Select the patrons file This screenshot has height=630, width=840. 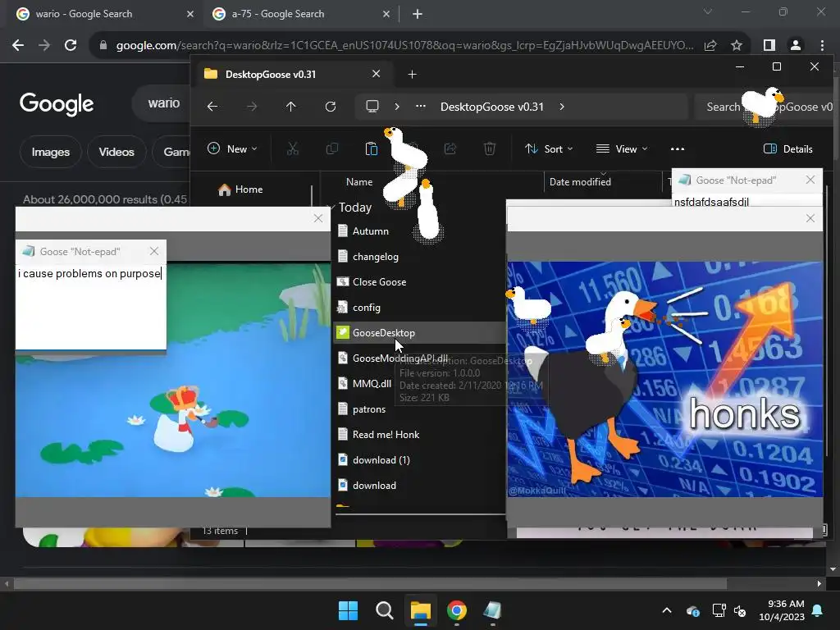pyautogui.click(x=369, y=409)
